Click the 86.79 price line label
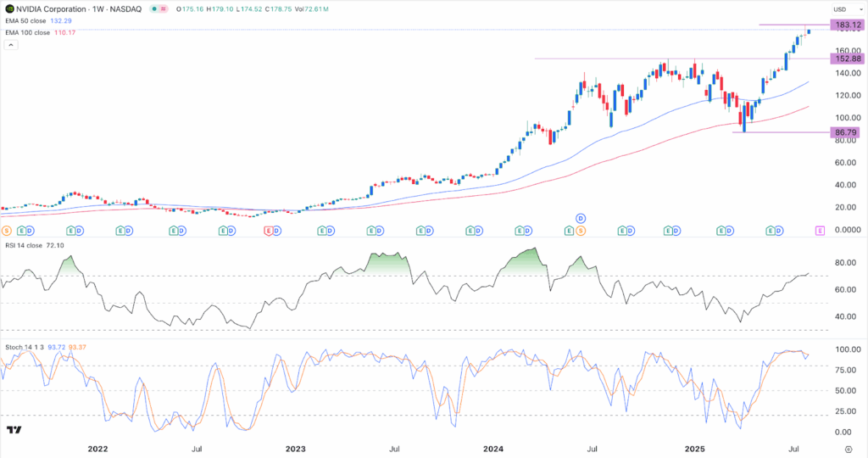Image resolution: width=868 pixels, height=458 pixels. (x=846, y=132)
